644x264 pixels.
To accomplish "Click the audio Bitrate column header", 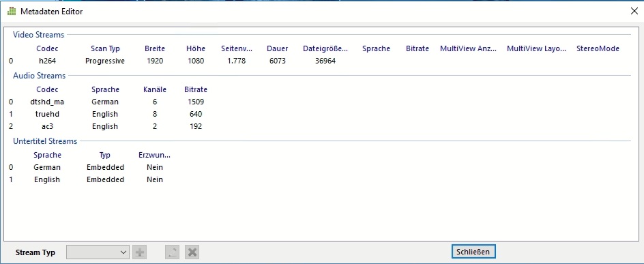I will click(x=196, y=89).
